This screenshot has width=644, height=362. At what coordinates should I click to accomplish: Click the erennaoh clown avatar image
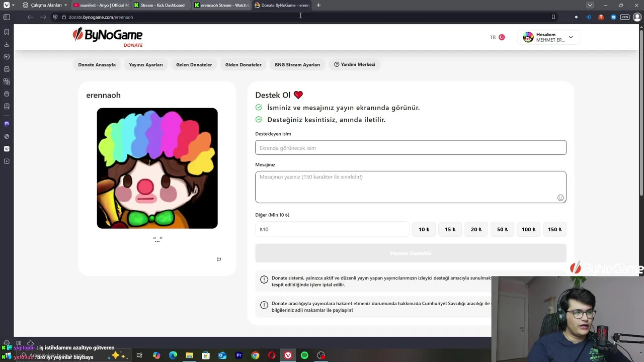coord(157,168)
